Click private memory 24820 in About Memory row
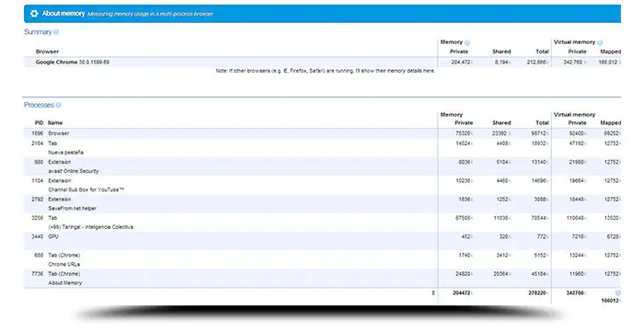The image size is (644, 331). click(463, 274)
